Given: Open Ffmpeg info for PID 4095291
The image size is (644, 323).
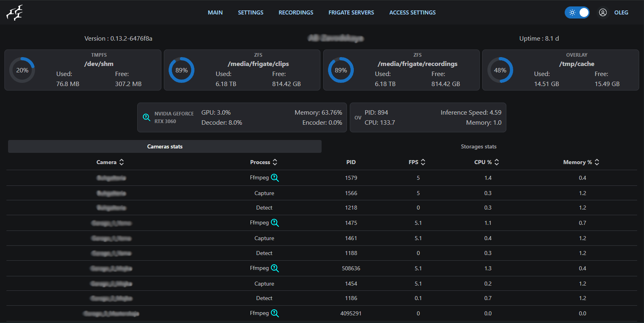Looking at the screenshot, I should point(275,313).
